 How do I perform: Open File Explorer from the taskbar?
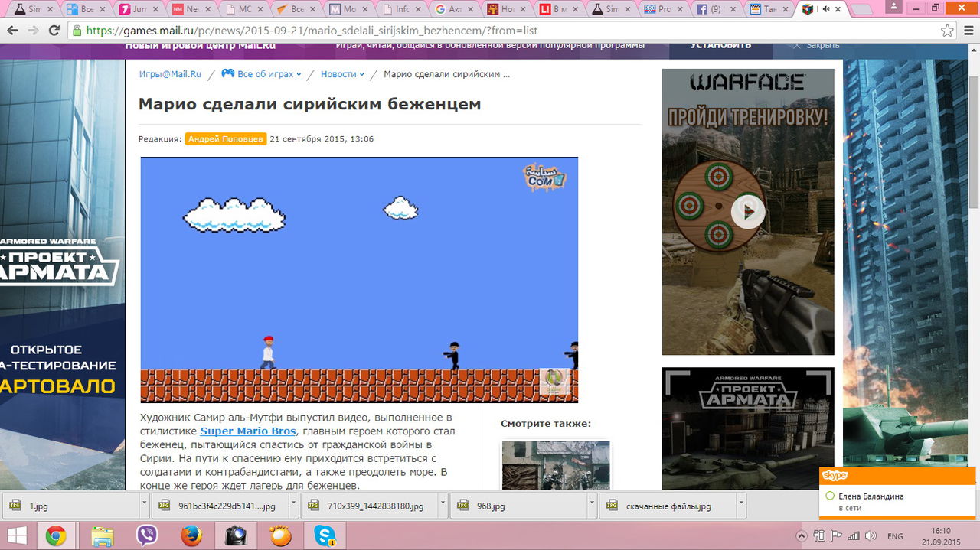tap(103, 536)
